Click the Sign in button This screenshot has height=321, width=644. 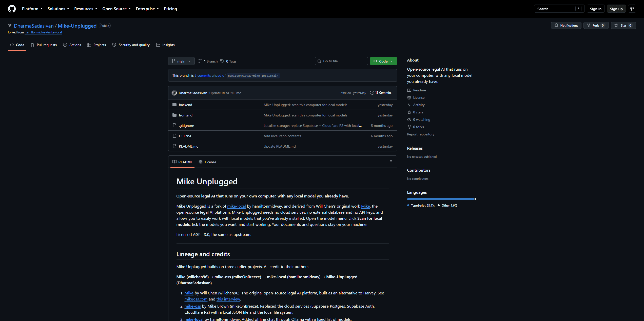595,9
